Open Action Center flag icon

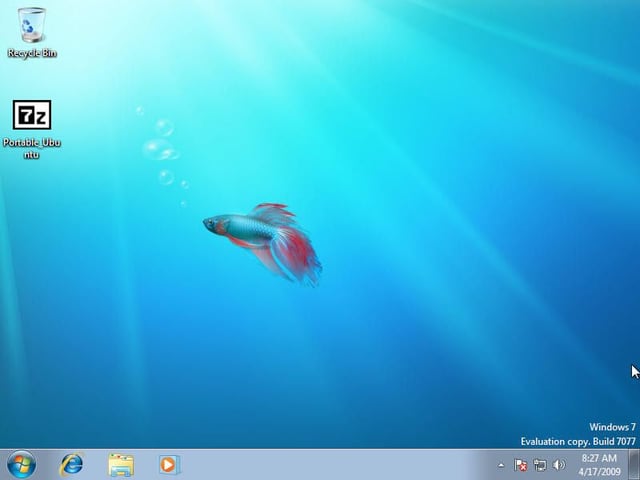coord(520,465)
